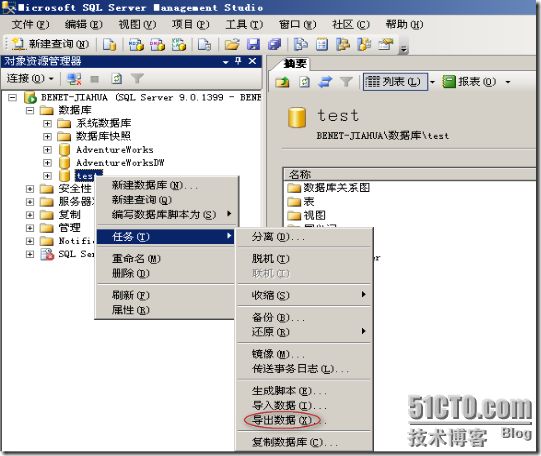The height and width of the screenshot is (456, 541).
Task: Select 脱机 (Take Offline) in Tasks submenu
Action: [304, 259]
